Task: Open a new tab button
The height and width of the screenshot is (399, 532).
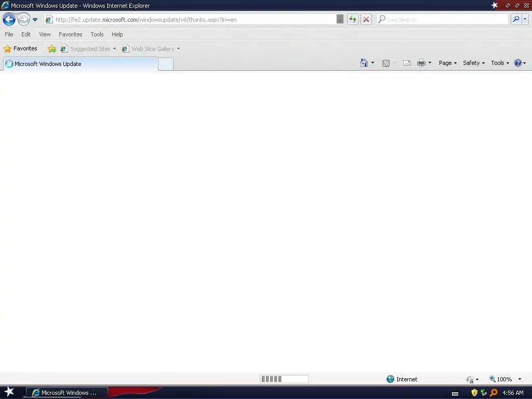Action: click(x=166, y=64)
